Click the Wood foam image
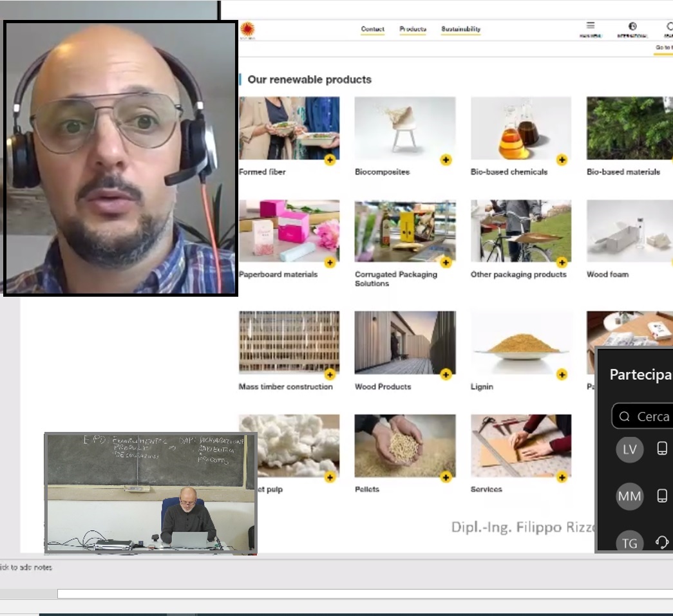673x616 pixels. (x=630, y=231)
